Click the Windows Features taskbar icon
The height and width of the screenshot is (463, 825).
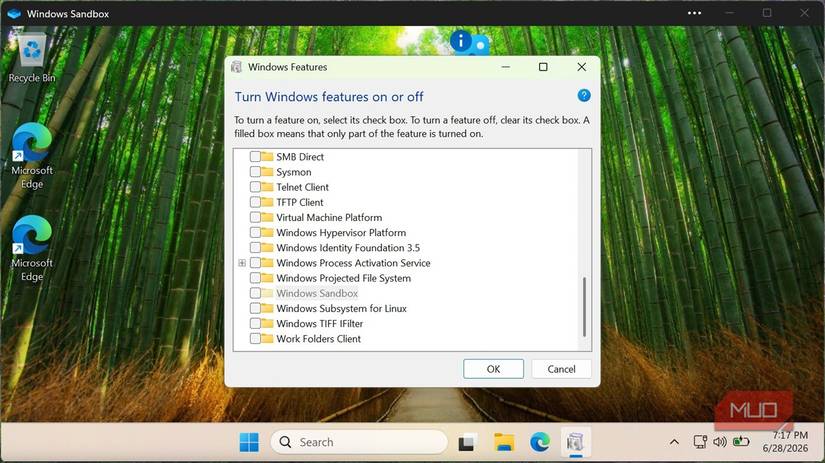coord(575,442)
